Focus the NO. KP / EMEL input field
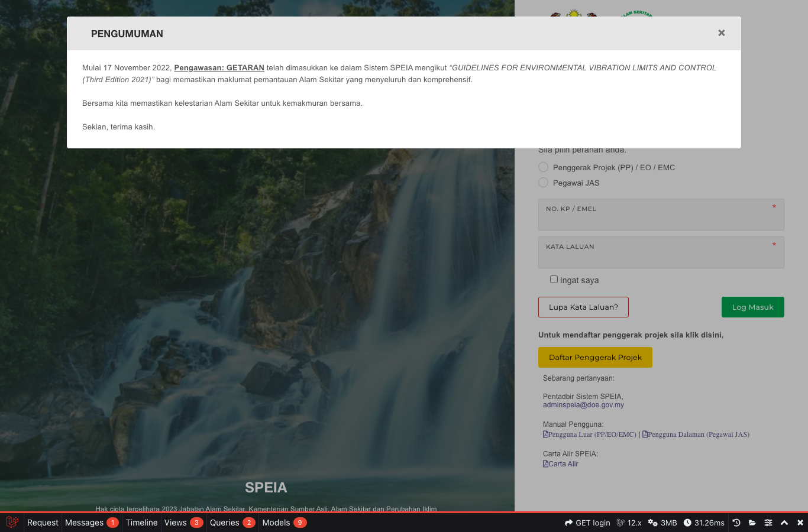Viewport: 808px width, 532px height. pyautogui.click(x=661, y=215)
